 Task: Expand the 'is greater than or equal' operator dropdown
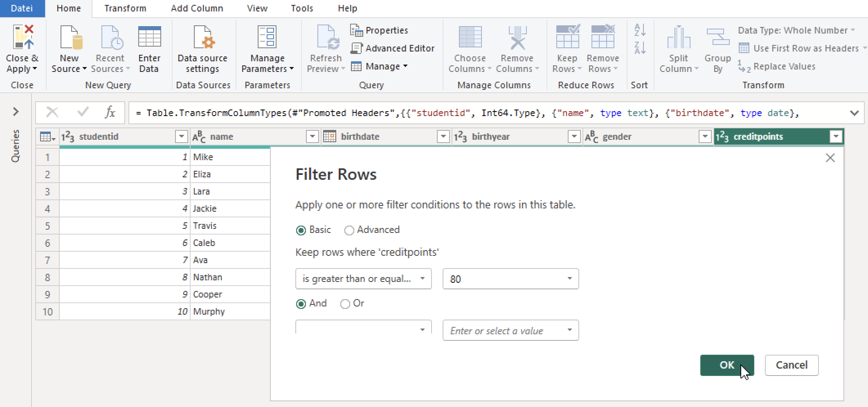[x=423, y=279]
